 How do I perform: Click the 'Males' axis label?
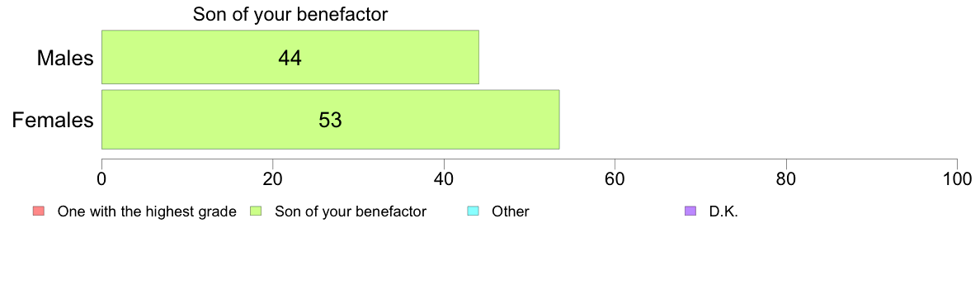click(x=65, y=58)
